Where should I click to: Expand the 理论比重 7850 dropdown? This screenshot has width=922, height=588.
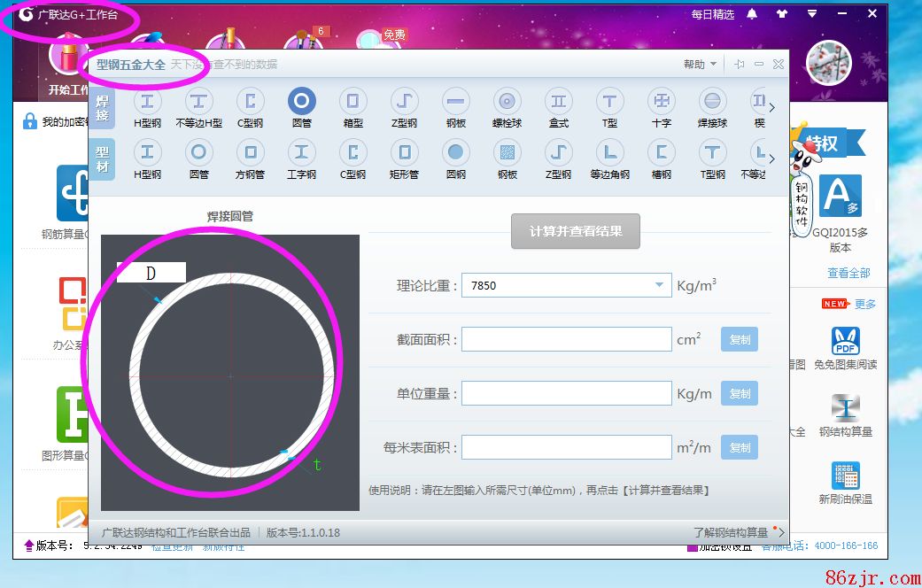[659, 285]
